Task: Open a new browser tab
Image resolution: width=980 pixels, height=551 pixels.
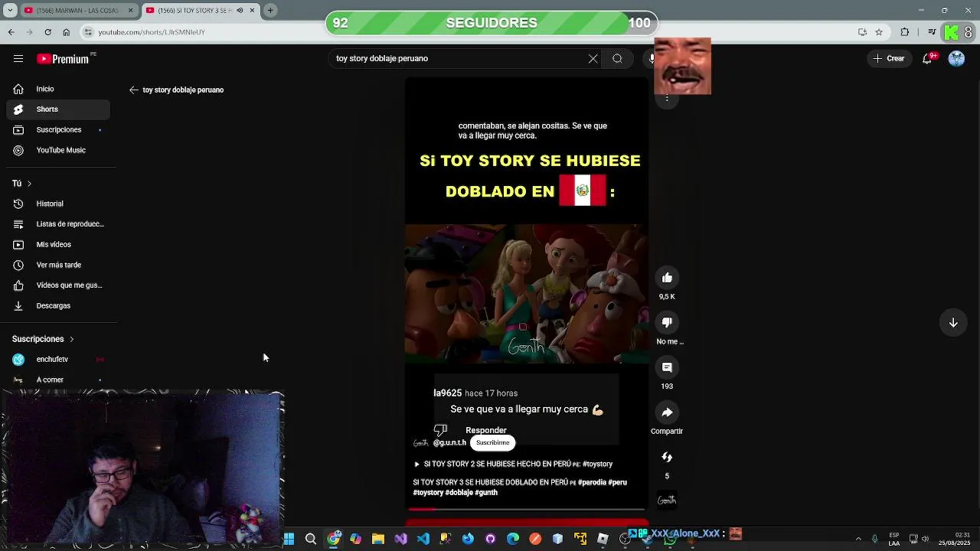Action: pos(270,11)
